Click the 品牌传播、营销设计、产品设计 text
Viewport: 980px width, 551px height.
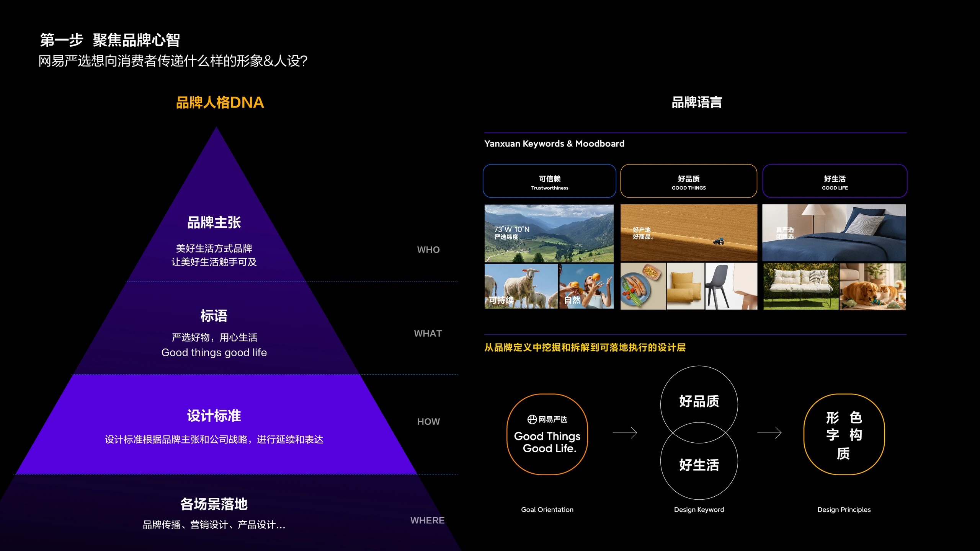[x=214, y=525]
